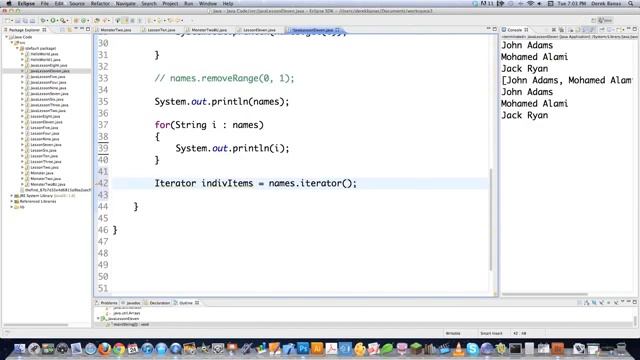Open Spotlight search in the menu bar
Screen dimensions: 640x360
click(x=631, y=3)
